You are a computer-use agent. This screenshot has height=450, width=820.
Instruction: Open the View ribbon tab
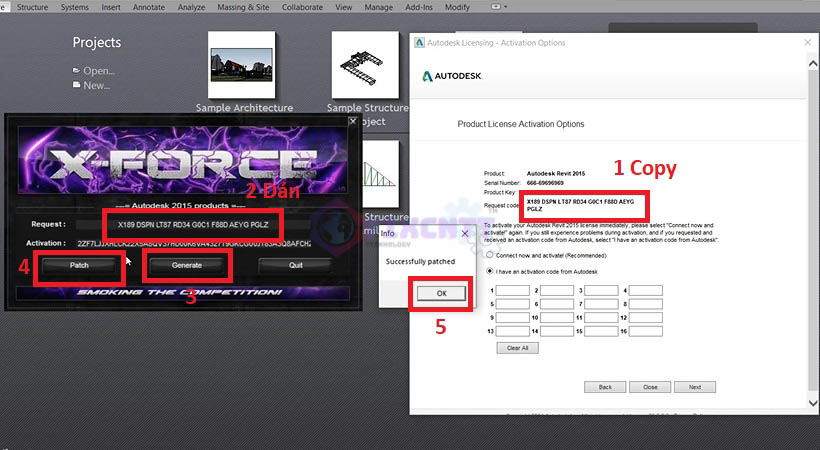[344, 7]
